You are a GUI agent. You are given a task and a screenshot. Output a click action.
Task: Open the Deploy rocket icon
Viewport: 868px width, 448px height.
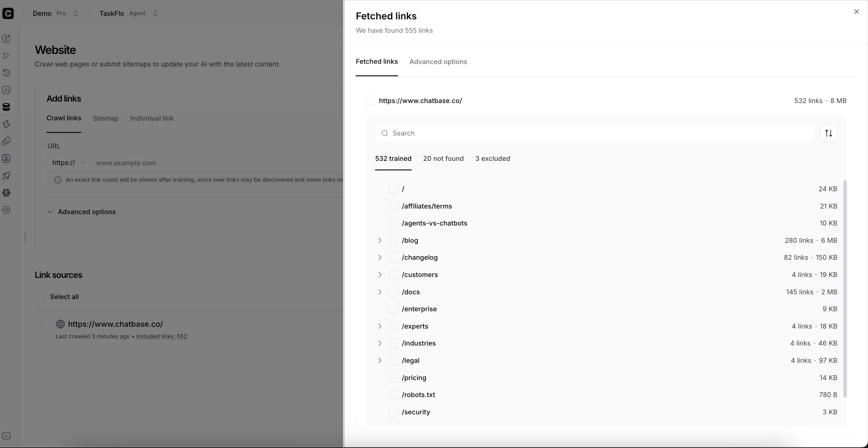(7, 176)
